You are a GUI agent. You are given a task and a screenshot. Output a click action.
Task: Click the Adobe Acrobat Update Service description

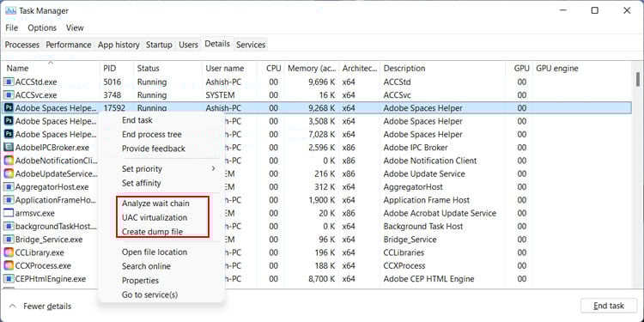(x=440, y=213)
